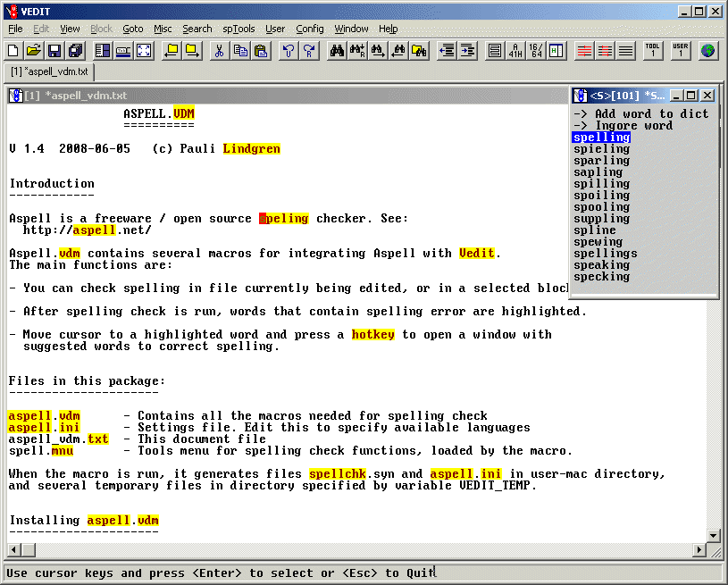728x585 pixels.
Task: Toggle the A/41H ASCII display button
Action: pyautogui.click(x=515, y=51)
